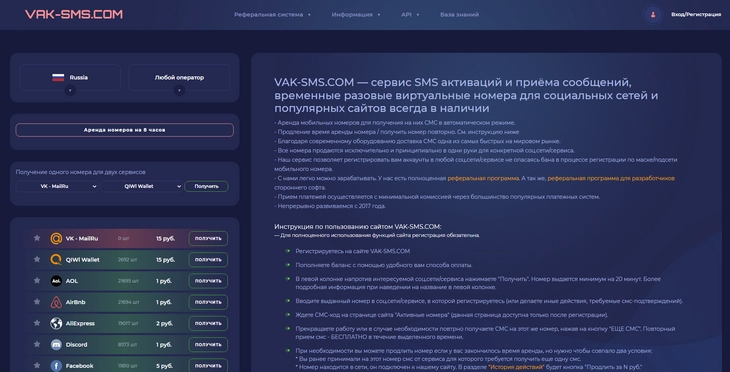The width and height of the screenshot is (730, 372).
Task: Open the API menu
Action: (x=410, y=14)
